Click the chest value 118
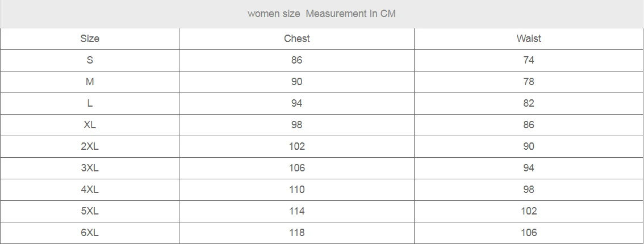Viewport: 644px width, 244px height. (x=296, y=233)
